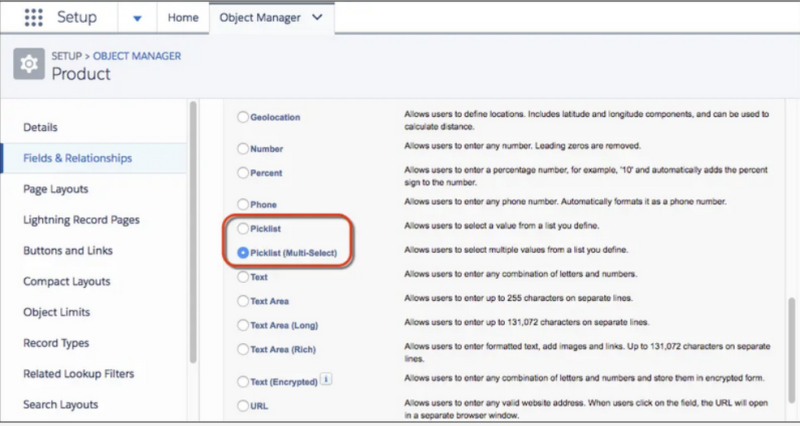Go to Page Layouts in the sidebar
800x426 pixels.
click(x=56, y=189)
